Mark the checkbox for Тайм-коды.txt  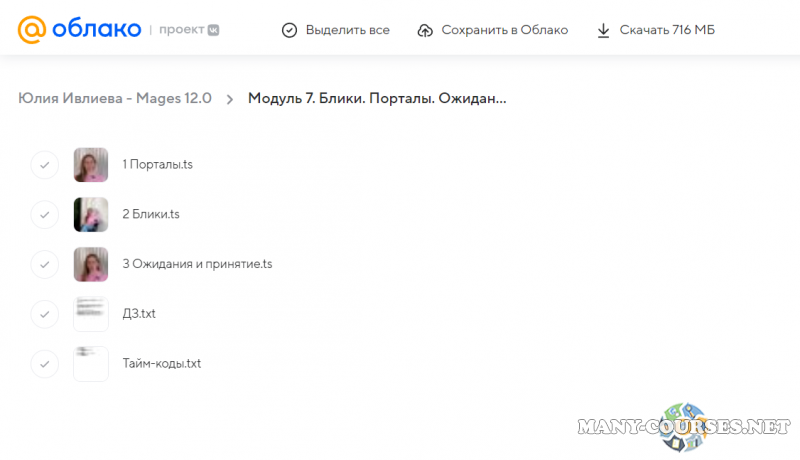coord(45,364)
